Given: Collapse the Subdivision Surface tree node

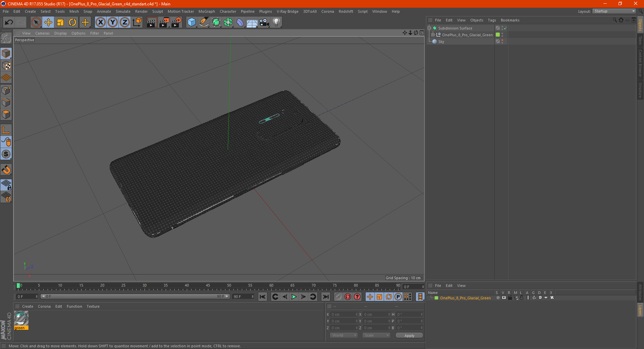Looking at the screenshot, I should point(429,28).
